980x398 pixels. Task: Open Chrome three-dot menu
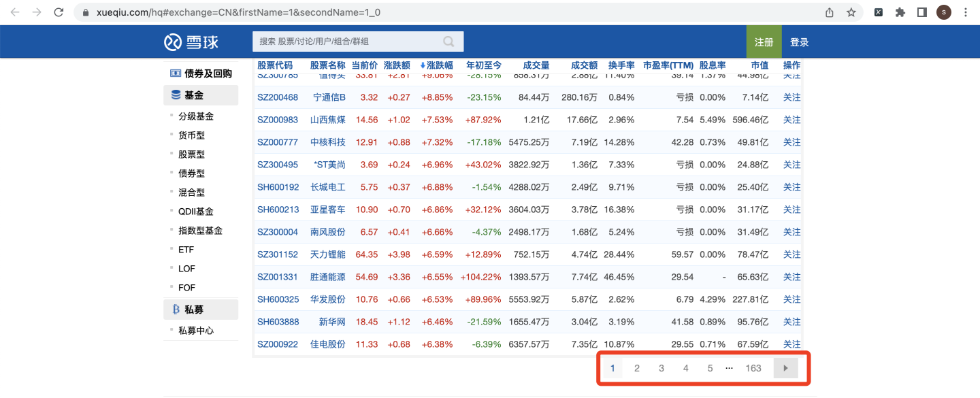click(x=966, y=12)
